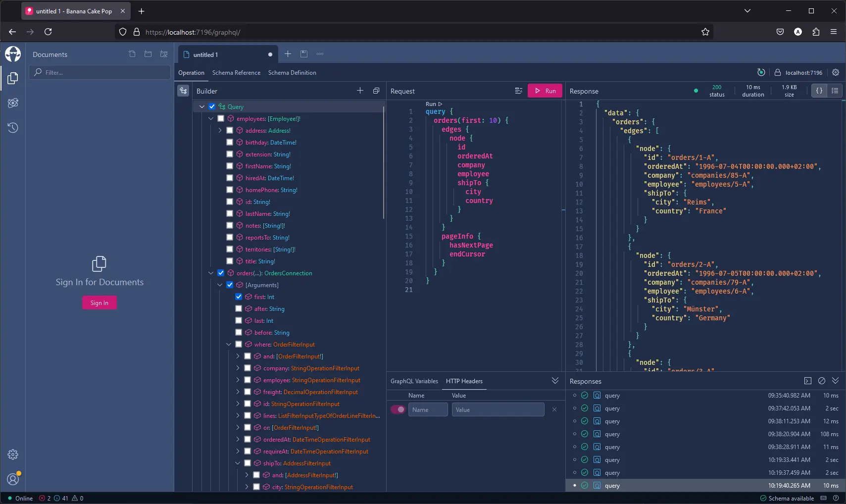Uncheck the orders field checkbox
Screen dimensions: 846x504
coord(221,273)
